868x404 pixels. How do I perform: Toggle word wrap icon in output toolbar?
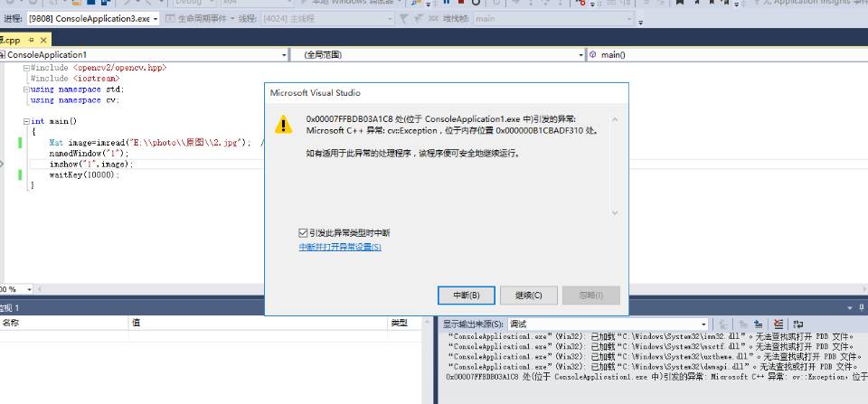click(x=798, y=324)
